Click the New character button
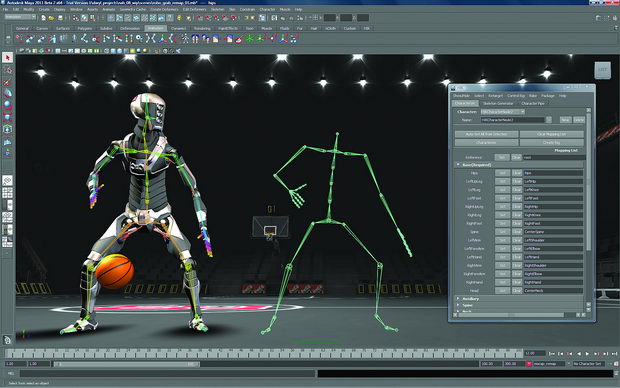This screenshot has height=388, width=620. [x=565, y=119]
